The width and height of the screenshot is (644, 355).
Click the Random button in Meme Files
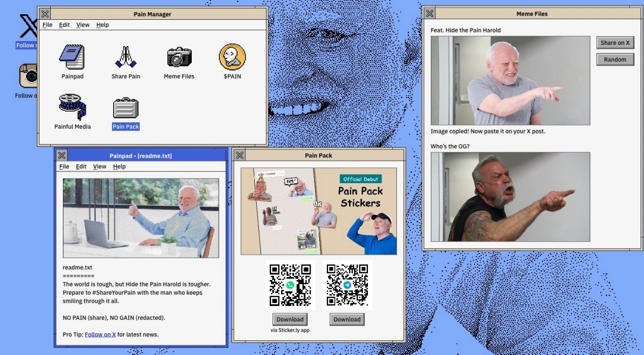click(615, 59)
